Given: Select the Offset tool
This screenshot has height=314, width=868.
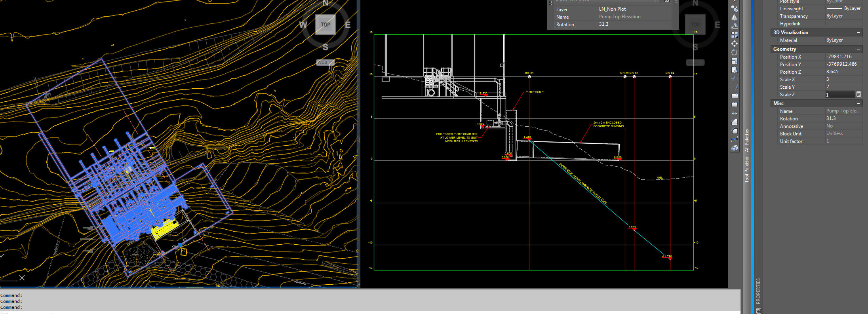Looking at the screenshot, I should point(735,26).
